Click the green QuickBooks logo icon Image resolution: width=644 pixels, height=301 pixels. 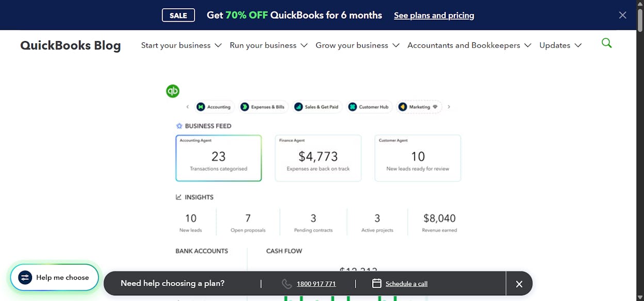point(172,91)
